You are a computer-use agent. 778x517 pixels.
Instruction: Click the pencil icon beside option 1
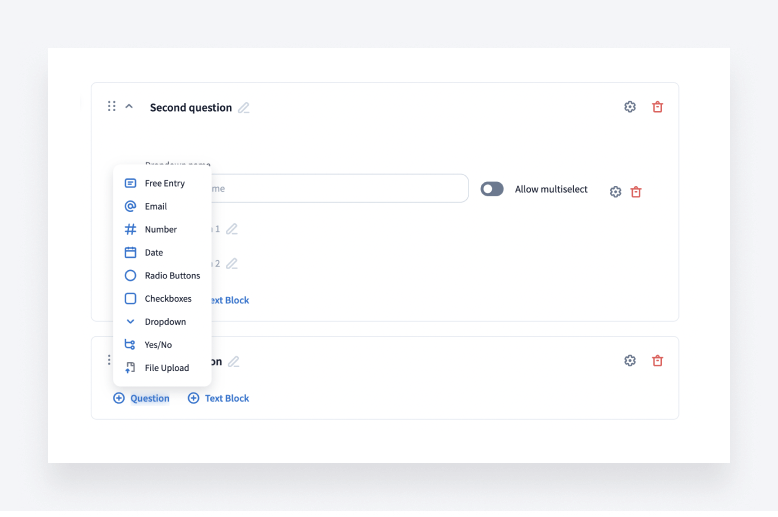232,229
